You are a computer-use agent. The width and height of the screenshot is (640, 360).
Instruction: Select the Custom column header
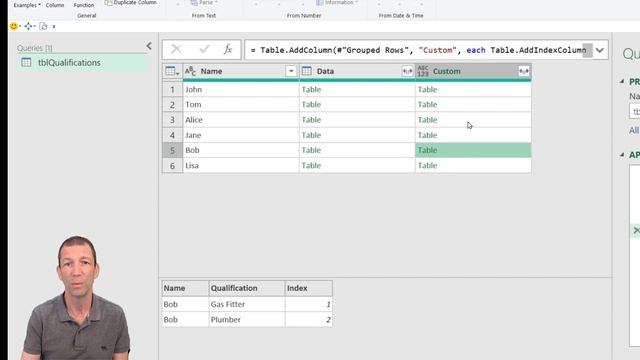click(x=473, y=71)
